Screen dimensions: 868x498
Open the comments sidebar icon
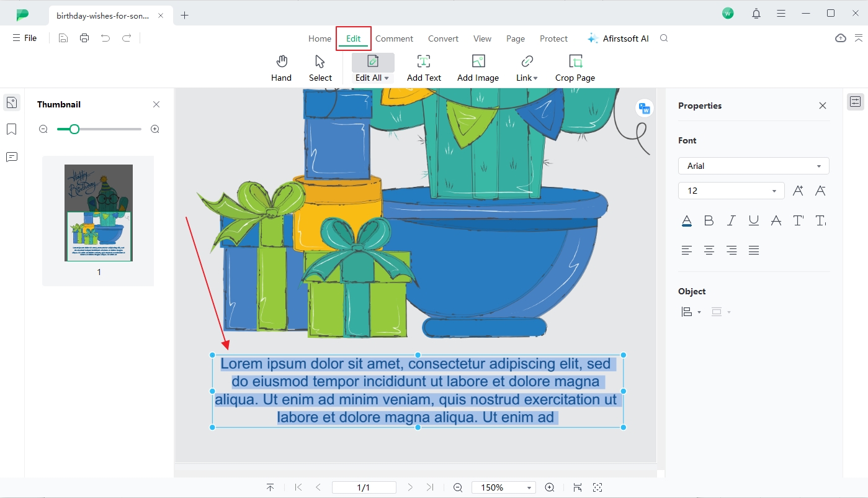click(12, 156)
